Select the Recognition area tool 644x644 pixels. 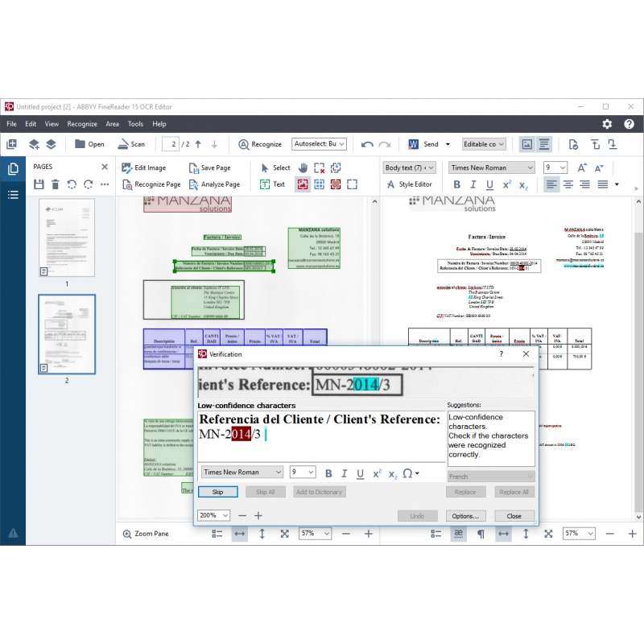352,184
